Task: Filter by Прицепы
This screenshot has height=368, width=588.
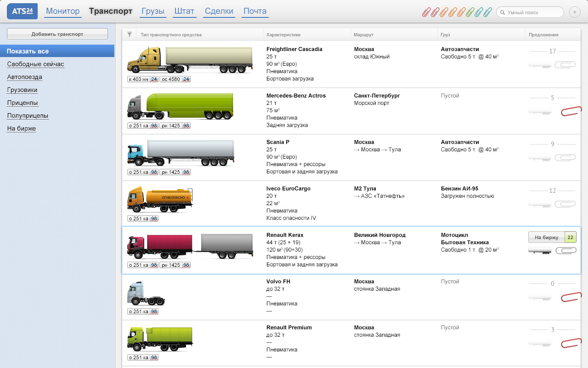Action: pos(23,103)
